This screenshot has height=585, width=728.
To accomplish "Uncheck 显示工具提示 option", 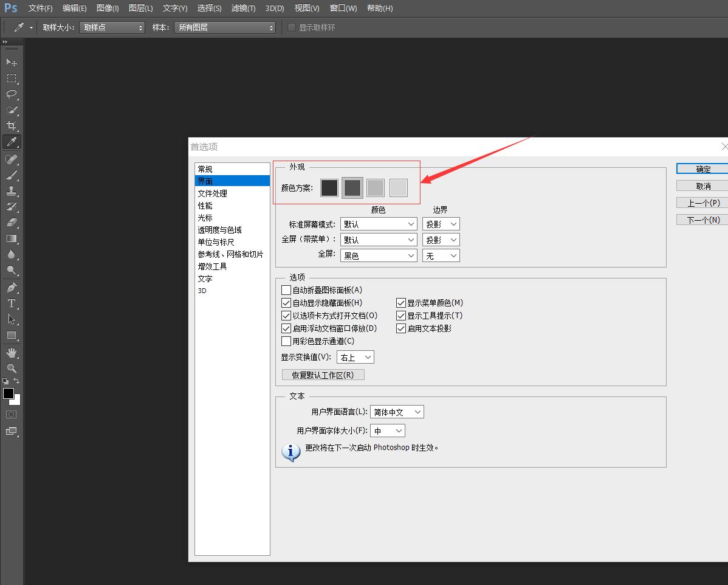I will [401, 316].
